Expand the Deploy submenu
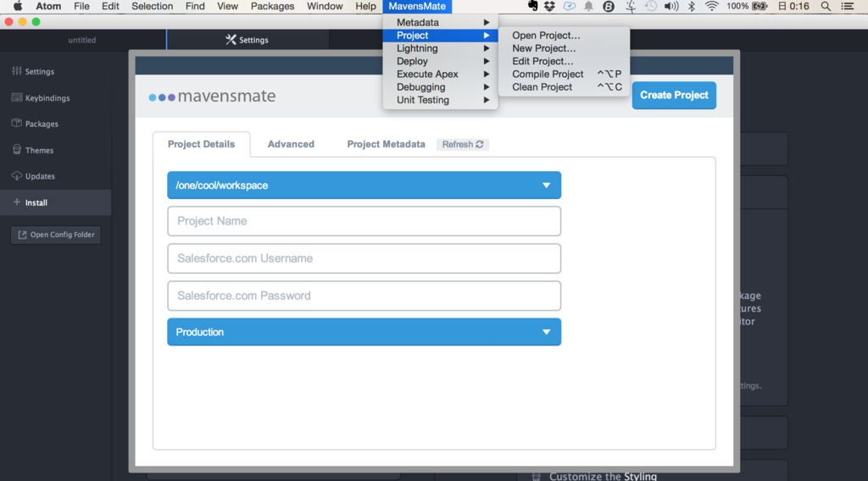The height and width of the screenshot is (481, 868). pos(440,61)
